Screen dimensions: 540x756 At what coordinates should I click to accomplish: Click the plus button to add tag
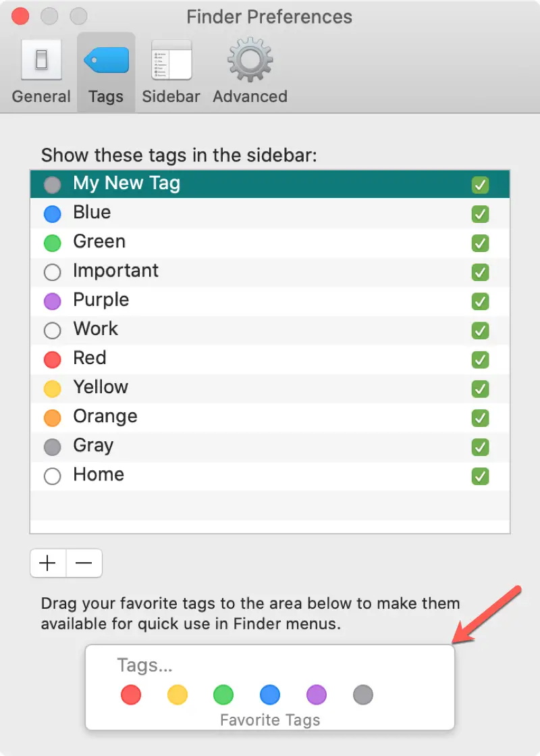[48, 563]
